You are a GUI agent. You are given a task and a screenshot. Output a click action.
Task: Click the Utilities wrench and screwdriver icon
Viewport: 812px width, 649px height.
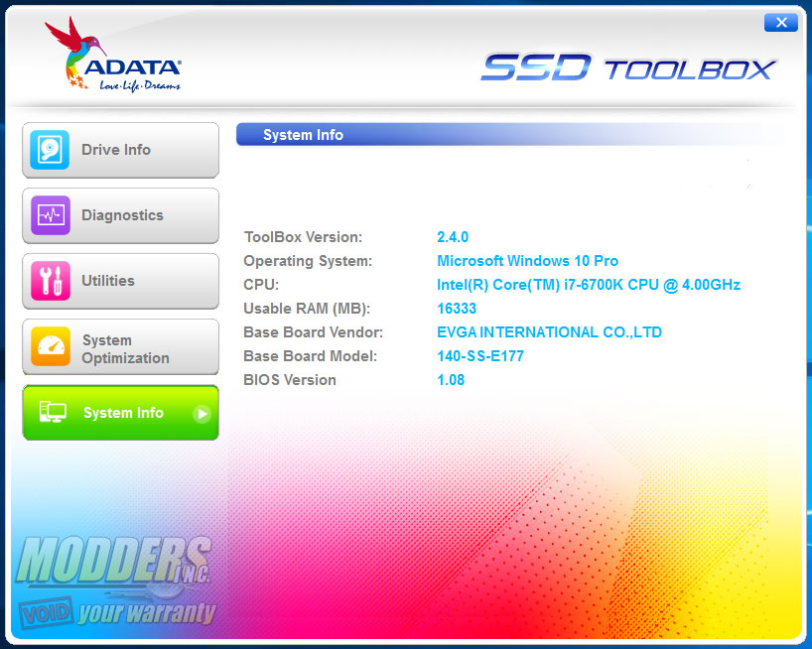point(51,281)
